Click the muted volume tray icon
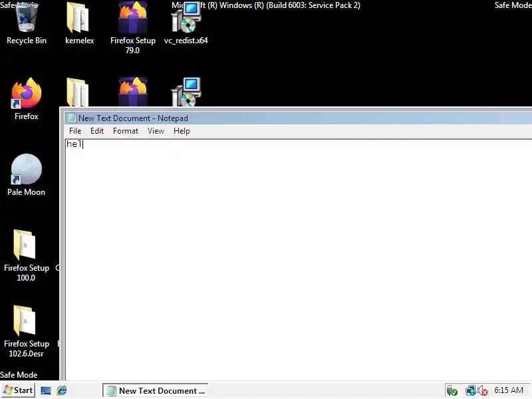The width and height of the screenshot is (532, 399). [x=482, y=391]
